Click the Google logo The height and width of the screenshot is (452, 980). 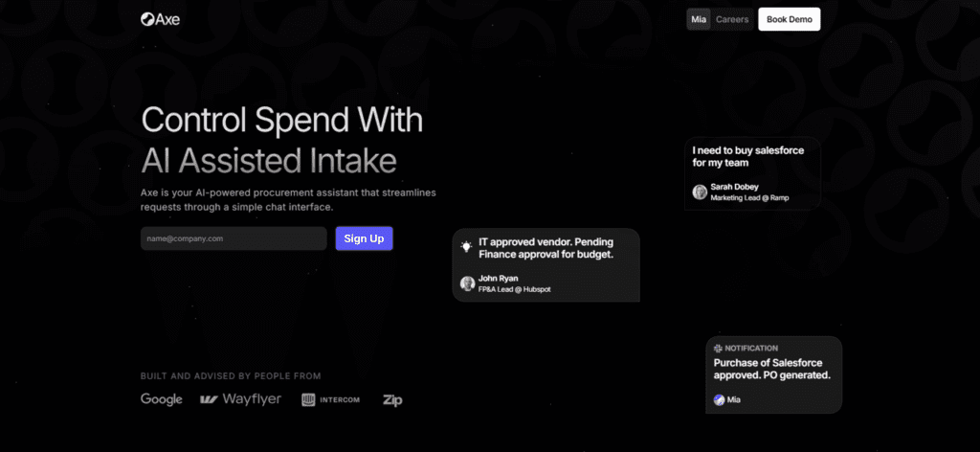[x=161, y=399]
